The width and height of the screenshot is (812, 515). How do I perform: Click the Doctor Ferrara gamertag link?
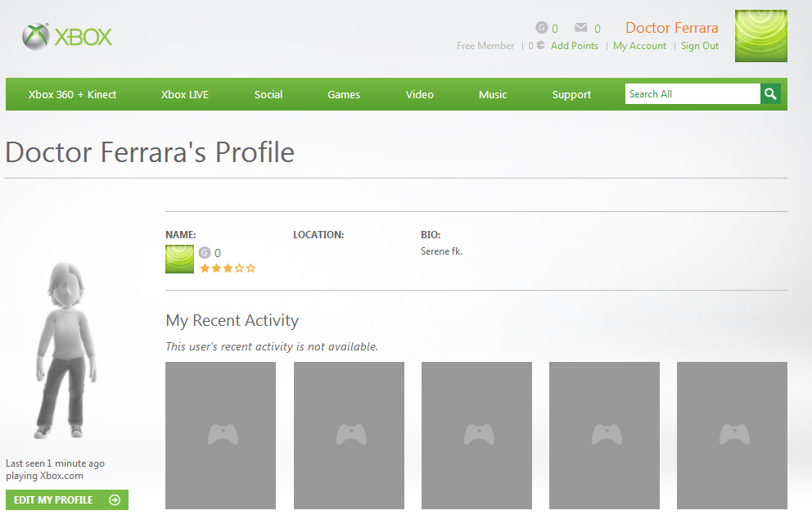[x=672, y=28]
